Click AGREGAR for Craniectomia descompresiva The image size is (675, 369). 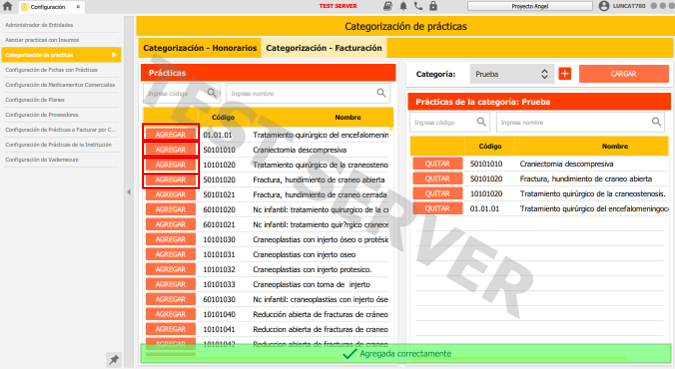(171, 150)
